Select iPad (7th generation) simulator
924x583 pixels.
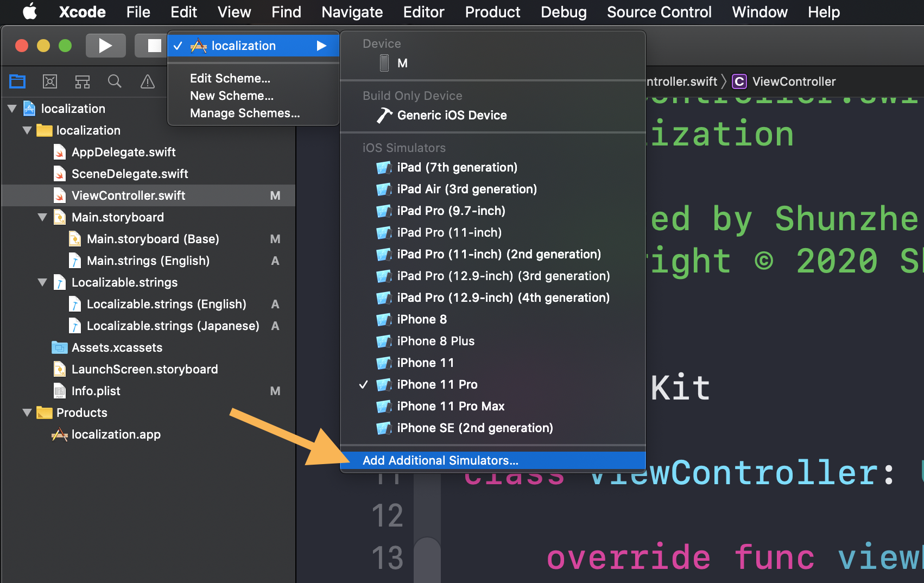tap(493, 167)
